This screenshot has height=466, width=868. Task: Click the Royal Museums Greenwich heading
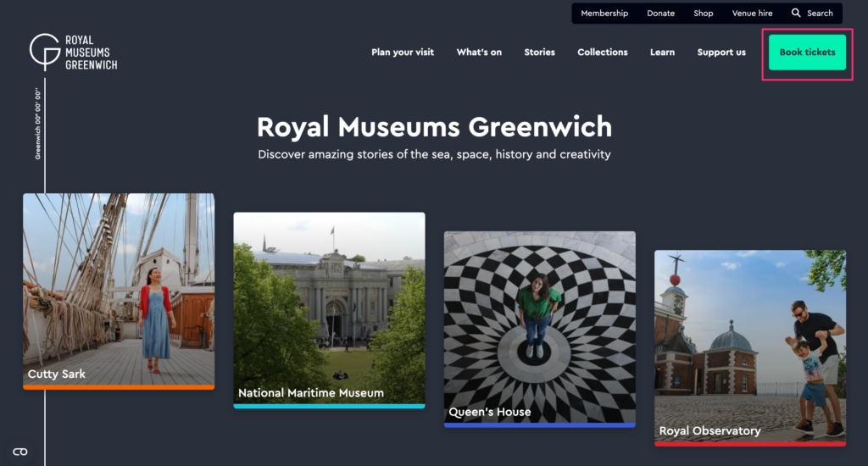pyautogui.click(x=435, y=127)
